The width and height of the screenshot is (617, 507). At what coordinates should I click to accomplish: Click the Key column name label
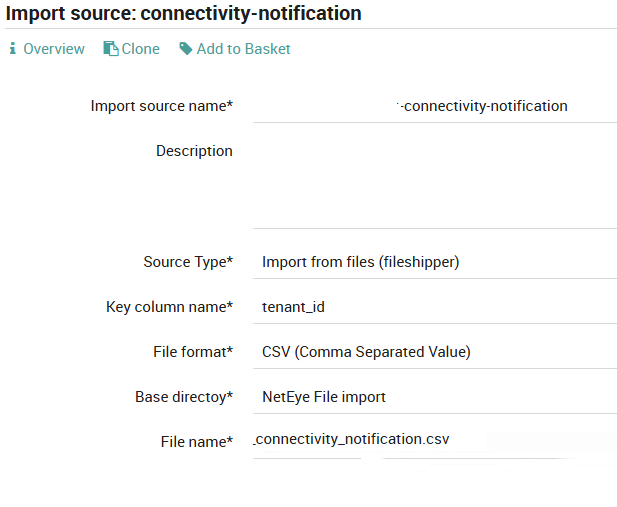pos(169,307)
